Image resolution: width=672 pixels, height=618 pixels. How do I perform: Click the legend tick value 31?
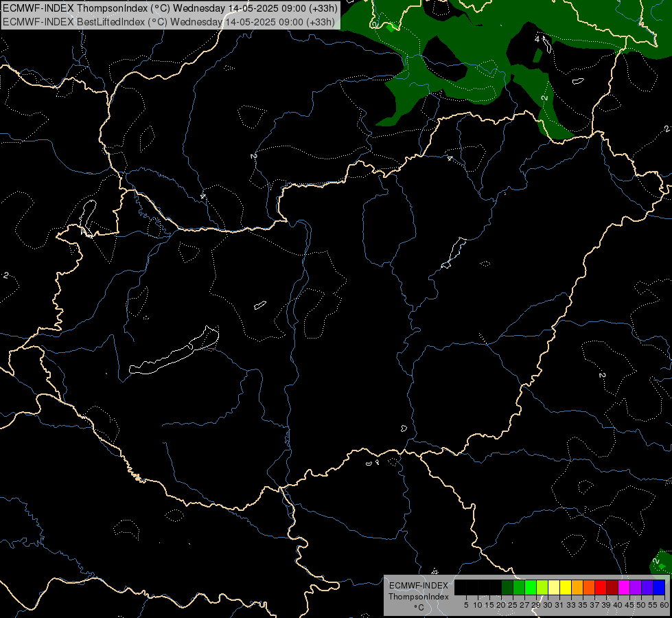click(x=559, y=605)
